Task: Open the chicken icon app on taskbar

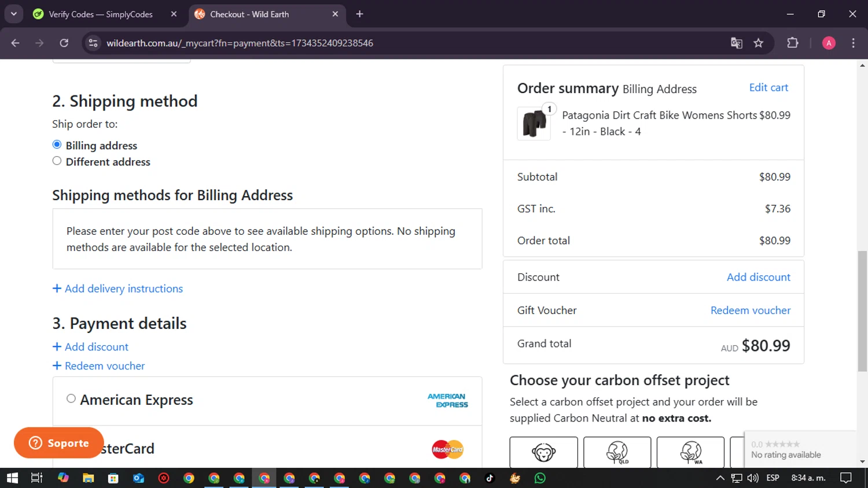Action: [x=515, y=478]
